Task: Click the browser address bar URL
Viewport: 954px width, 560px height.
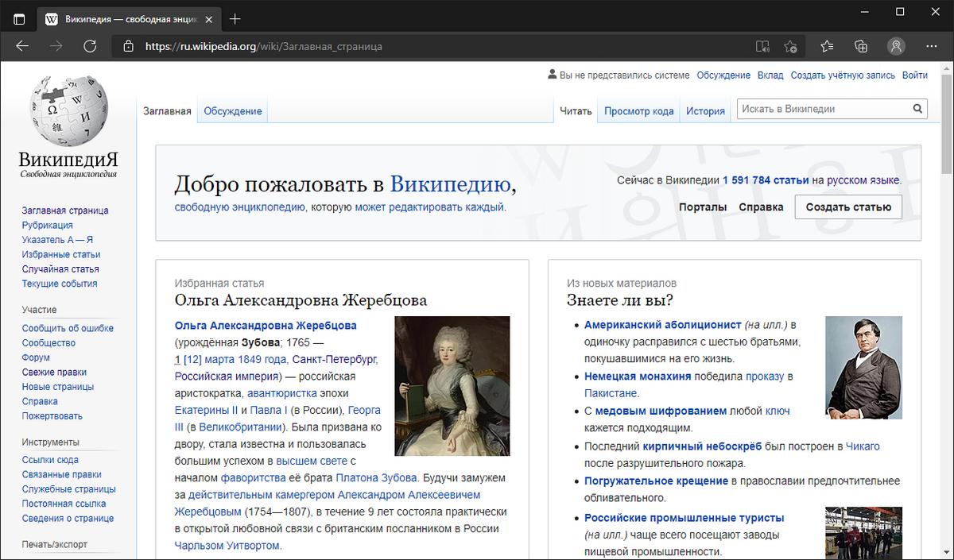Action: (264, 46)
